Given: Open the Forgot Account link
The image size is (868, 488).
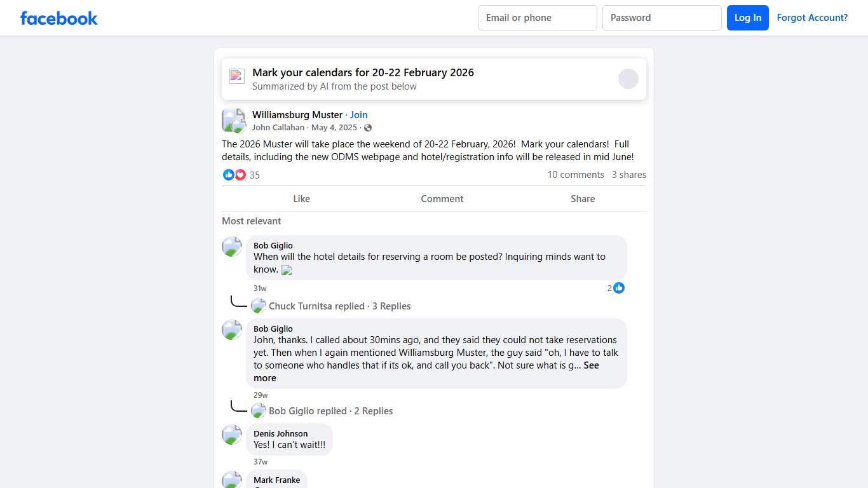Looking at the screenshot, I should point(812,18).
